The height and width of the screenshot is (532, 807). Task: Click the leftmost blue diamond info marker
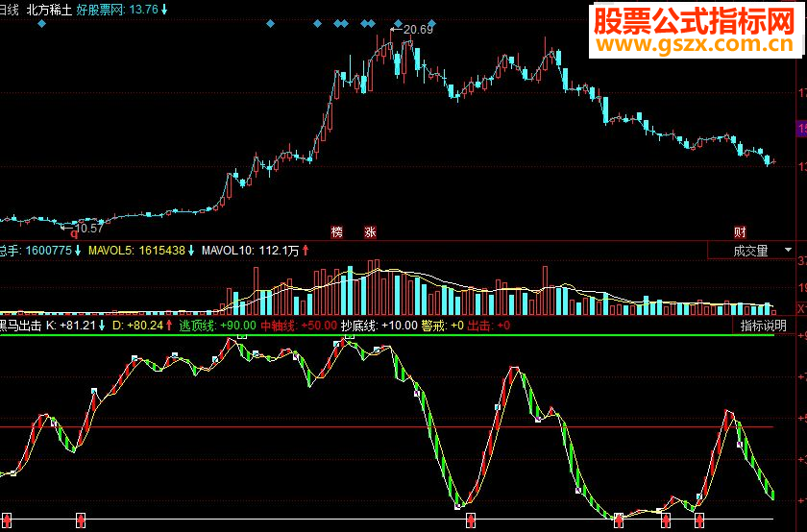[41, 23]
